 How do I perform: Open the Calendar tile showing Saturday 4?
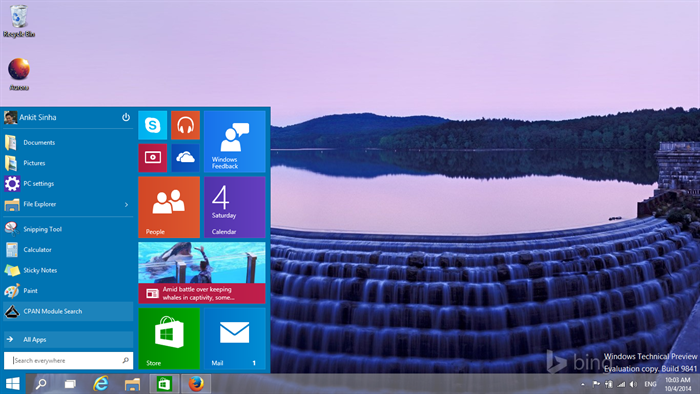235,207
